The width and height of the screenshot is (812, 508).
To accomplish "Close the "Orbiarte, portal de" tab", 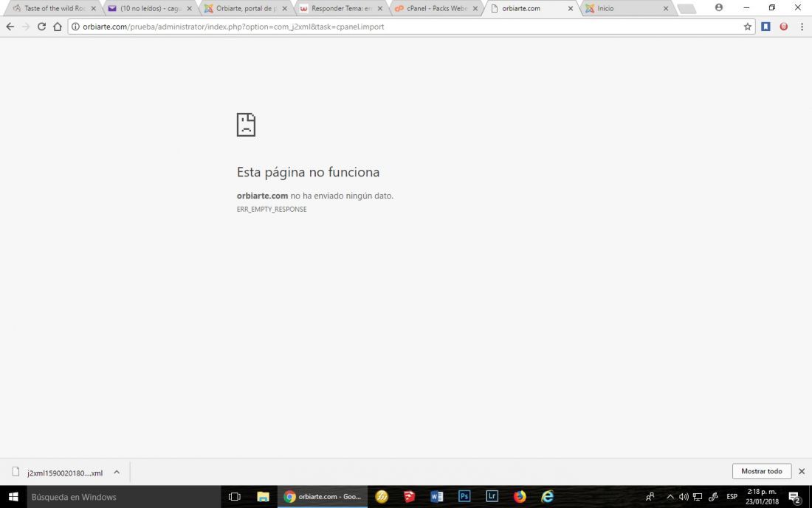I will [284, 9].
